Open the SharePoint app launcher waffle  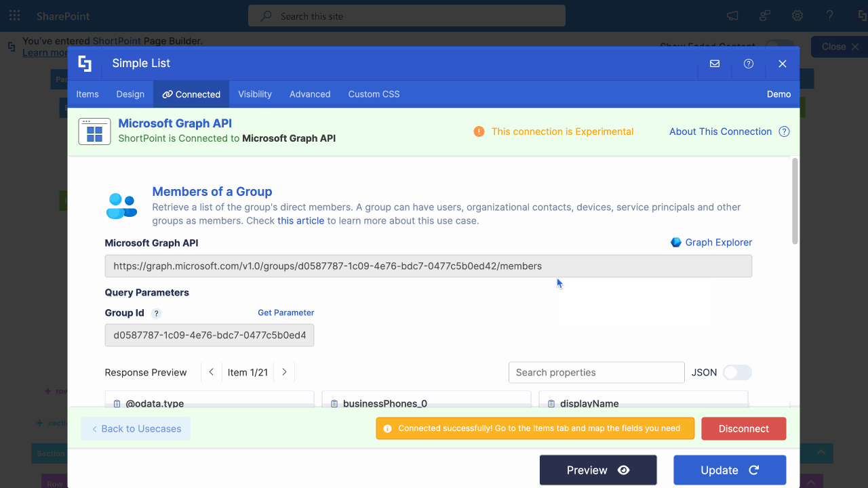[x=14, y=16]
